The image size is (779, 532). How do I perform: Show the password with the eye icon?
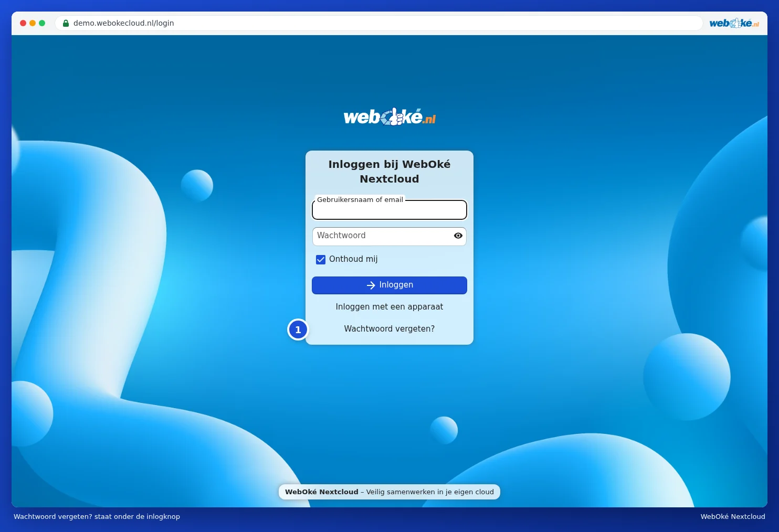[458, 236]
